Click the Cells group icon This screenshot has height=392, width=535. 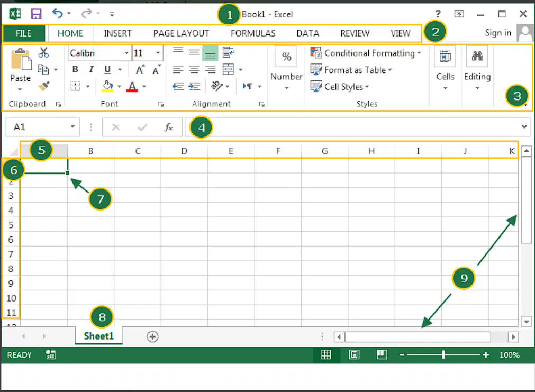(445, 56)
